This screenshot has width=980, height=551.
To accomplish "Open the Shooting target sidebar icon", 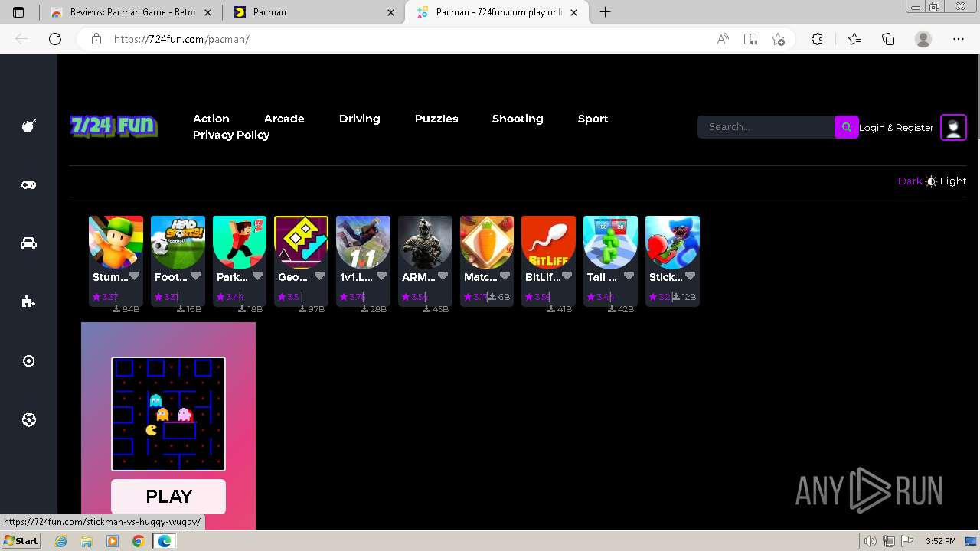I will point(29,360).
